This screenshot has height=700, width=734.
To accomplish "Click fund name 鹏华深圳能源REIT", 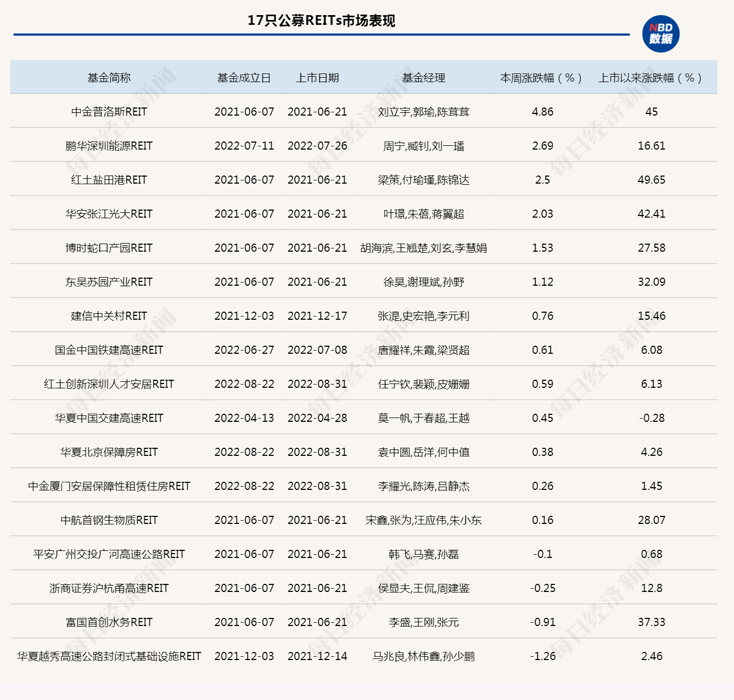I will [x=109, y=146].
